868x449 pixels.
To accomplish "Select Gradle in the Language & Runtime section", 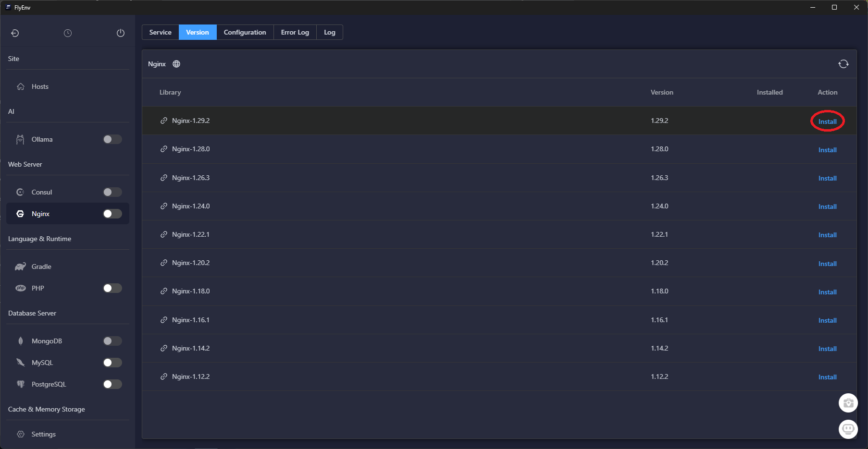I will (41, 267).
